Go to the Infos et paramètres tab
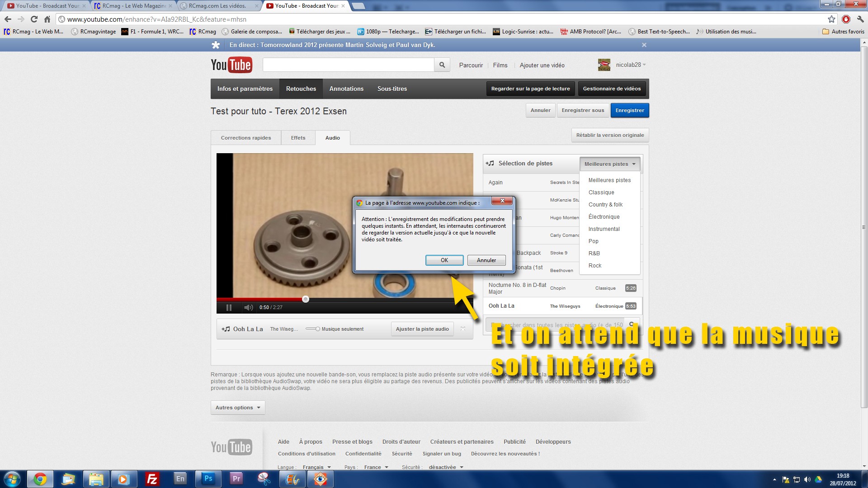This screenshot has width=868, height=488. coord(245,89)
